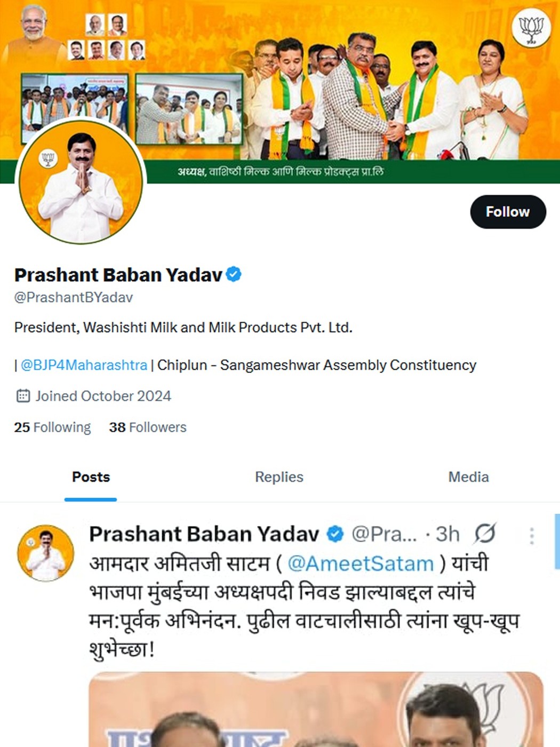This screenshot has height=747, width=560.
Task: Open the image attached to the post
Action: point(316,709)
